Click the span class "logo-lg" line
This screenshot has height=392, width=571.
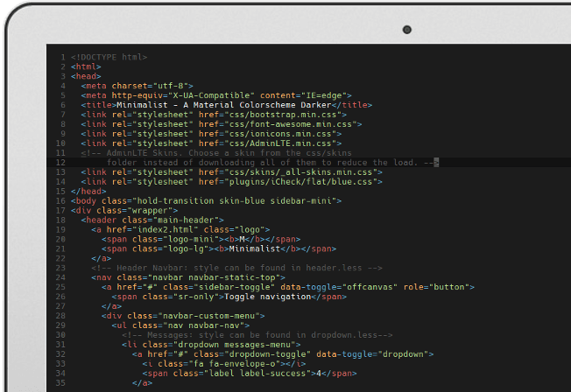[x=219, y=248]
